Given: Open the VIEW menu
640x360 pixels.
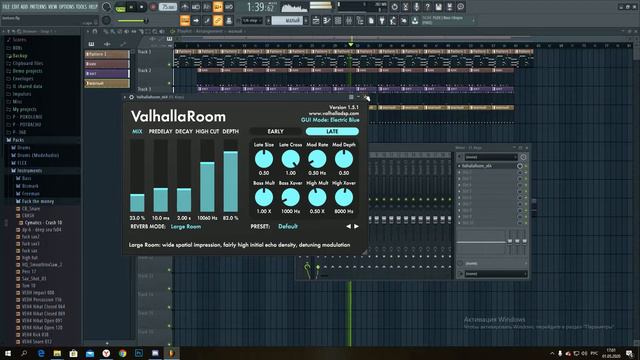Looking at the screenshot, I should (53, 7).
